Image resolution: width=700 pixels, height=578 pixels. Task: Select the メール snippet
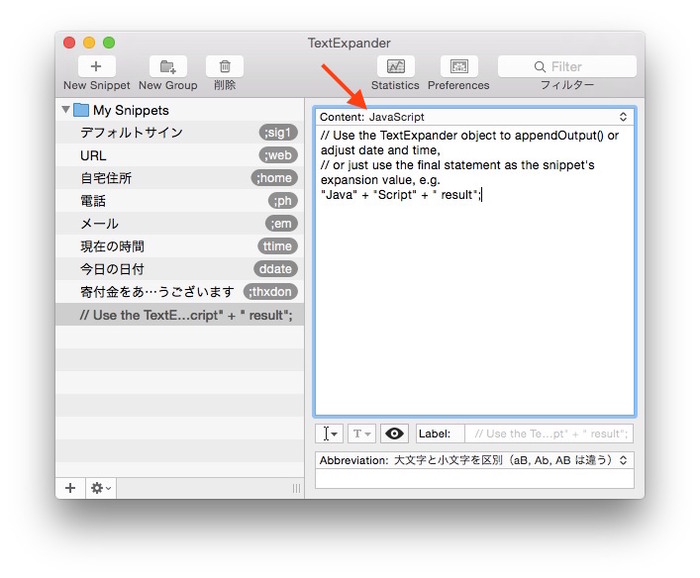[180, 224]
